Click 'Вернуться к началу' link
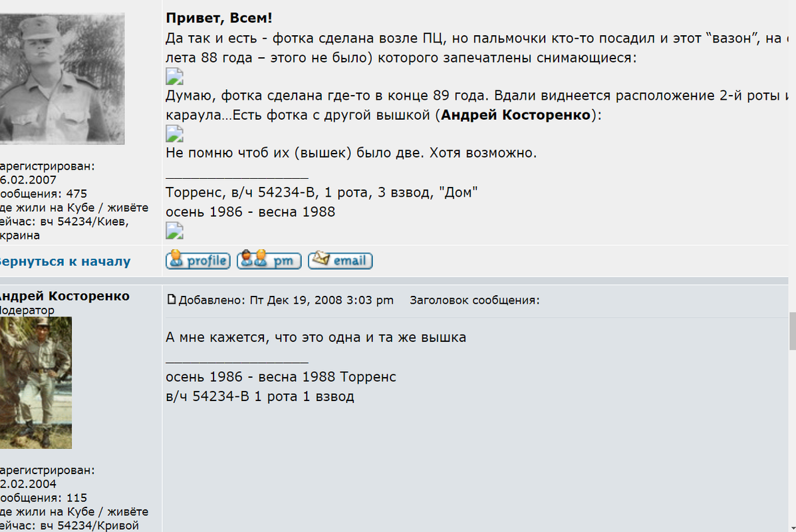Screen dimensions: 796x532 pyautogui.click(x=65, y=261)
